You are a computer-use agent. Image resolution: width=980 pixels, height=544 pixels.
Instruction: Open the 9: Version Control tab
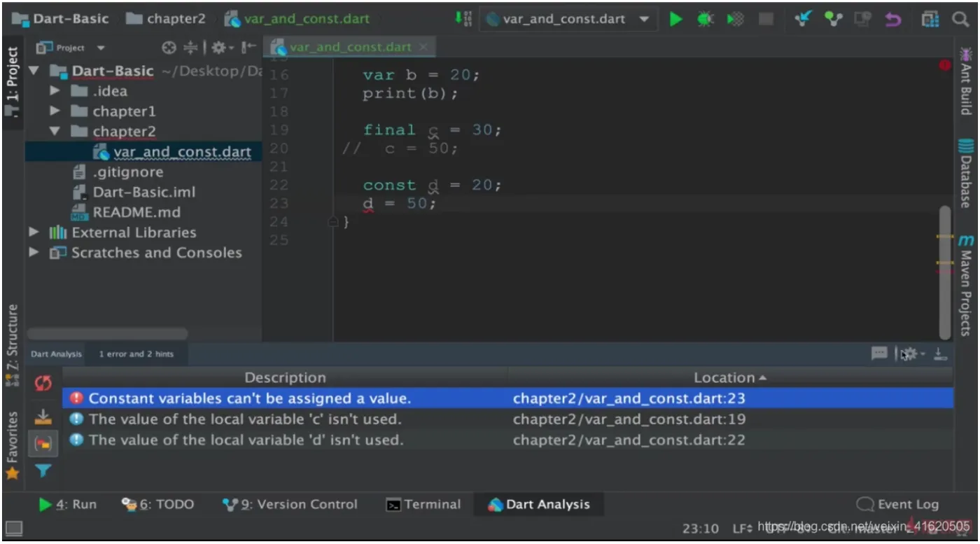(290, 504)
